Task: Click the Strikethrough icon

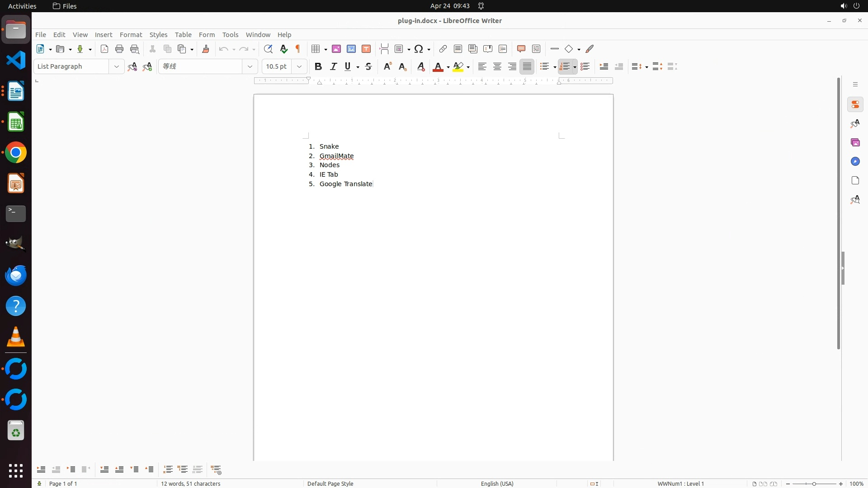Action: [368, 66]
